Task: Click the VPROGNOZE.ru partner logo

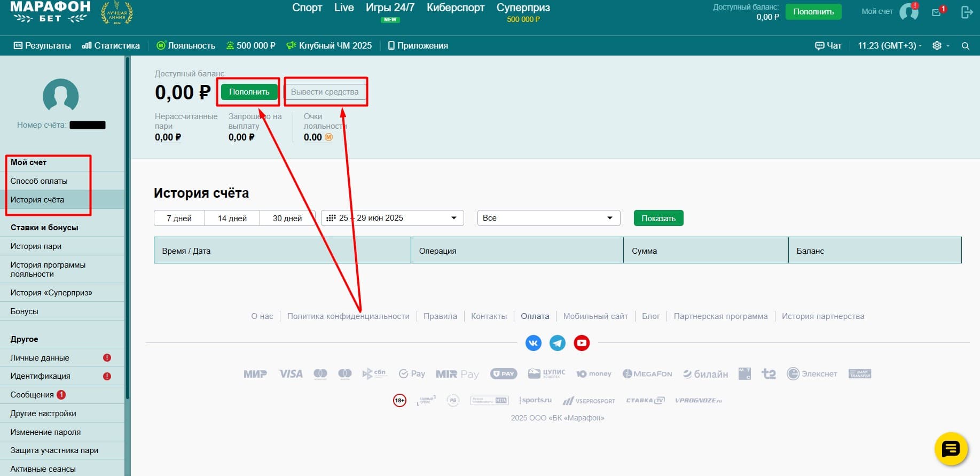Action: pos(699,400)
